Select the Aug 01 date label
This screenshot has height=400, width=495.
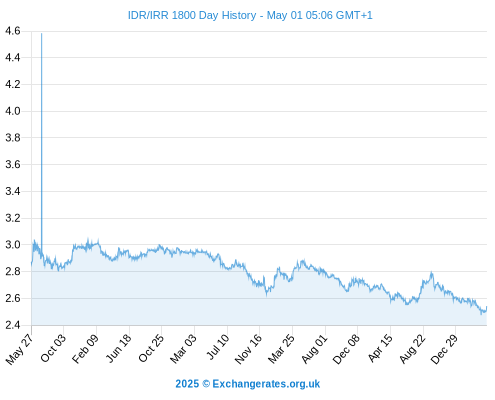pyautogui.click(x=315, y=348)
